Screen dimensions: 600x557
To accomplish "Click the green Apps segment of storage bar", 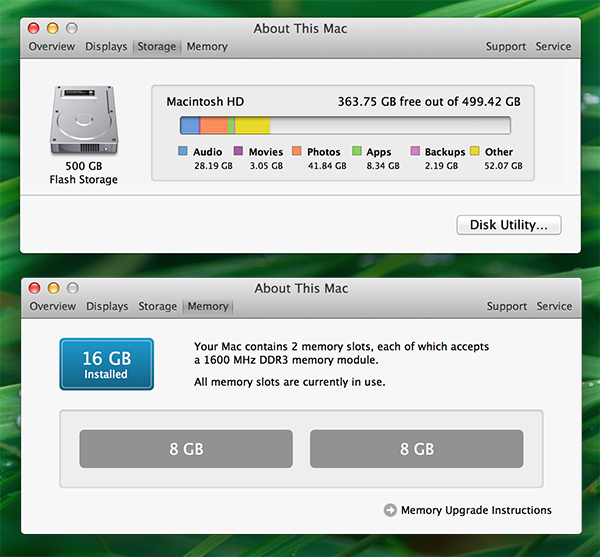I will 231,125.
